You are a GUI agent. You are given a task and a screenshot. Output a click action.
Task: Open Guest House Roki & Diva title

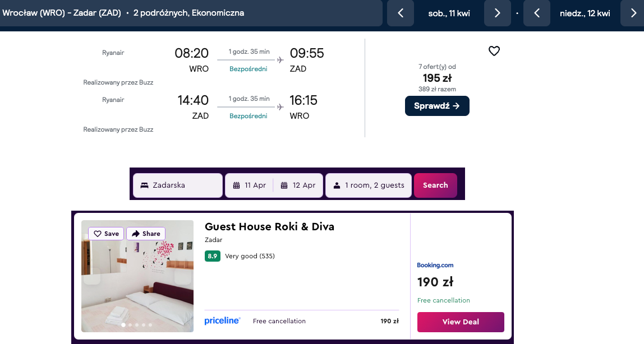pos(269,227)
